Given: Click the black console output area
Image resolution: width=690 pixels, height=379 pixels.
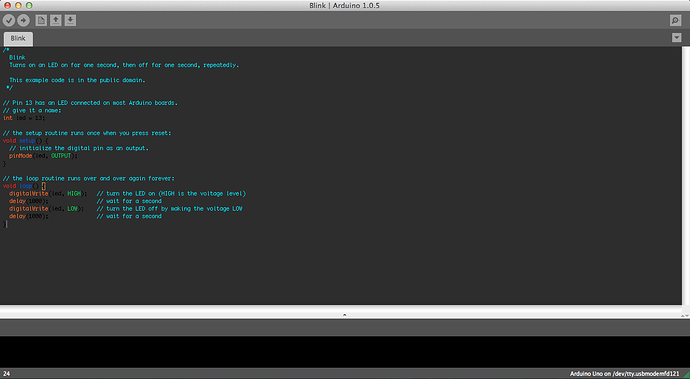Looking at the screenshot, I should pyautogui.click(x=345, y=352).
